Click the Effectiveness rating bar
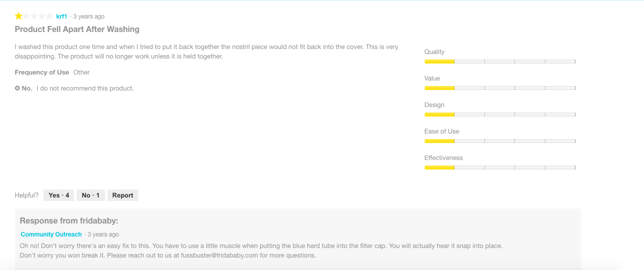Image resolution: width=644 pixels, height=270 pixels. click(499, 167)
